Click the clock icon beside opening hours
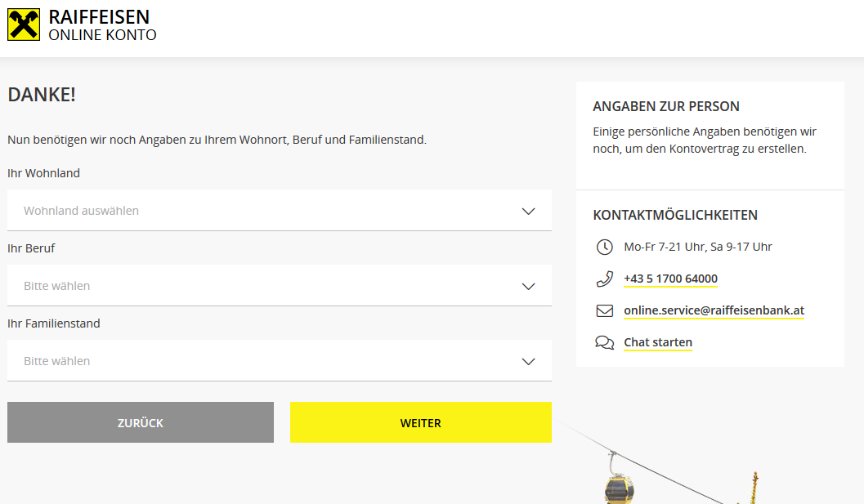 pos(604,247)
